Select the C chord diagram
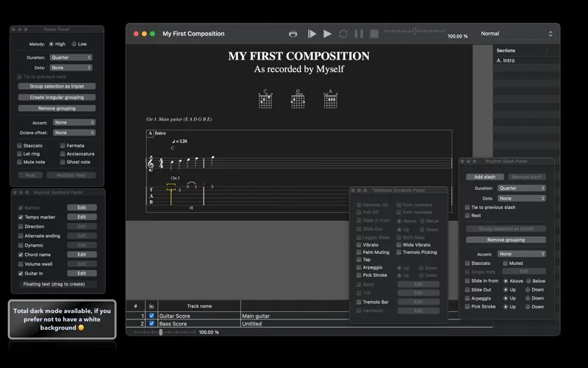 click(265, 99)
